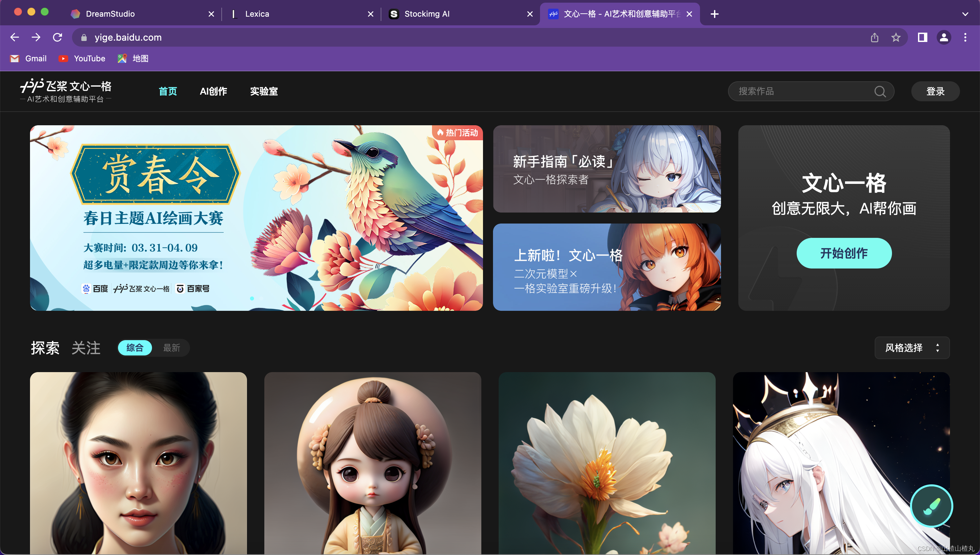Open the white flower artwork
980x555 pixels.
pyautogui.click(x=607, y=463)
